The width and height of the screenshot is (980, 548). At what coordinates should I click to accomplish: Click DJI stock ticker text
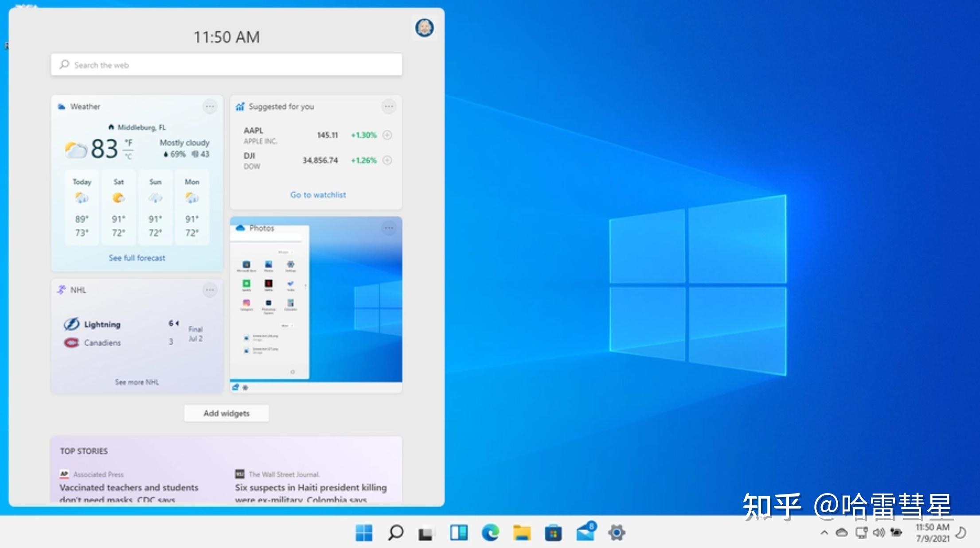[249, 156]
